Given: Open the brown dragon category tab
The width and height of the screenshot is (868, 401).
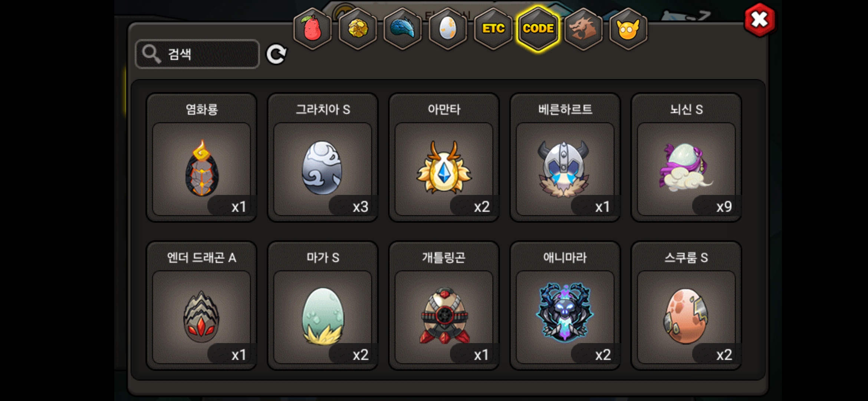Looking at the screenshot, I should [583, 29].
